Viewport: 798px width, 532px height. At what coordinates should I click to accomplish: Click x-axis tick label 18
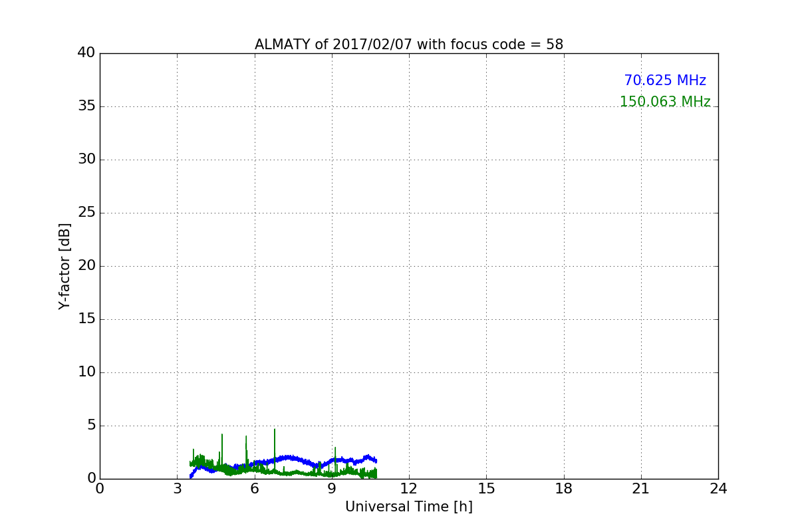click(x=564, y=488)
